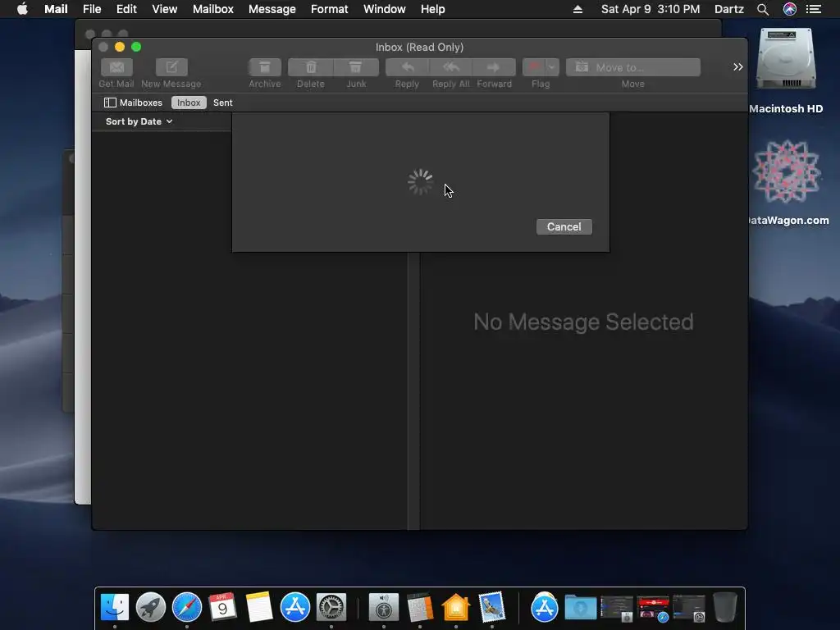Open the Format menu
840x630 pixels.
330,9
